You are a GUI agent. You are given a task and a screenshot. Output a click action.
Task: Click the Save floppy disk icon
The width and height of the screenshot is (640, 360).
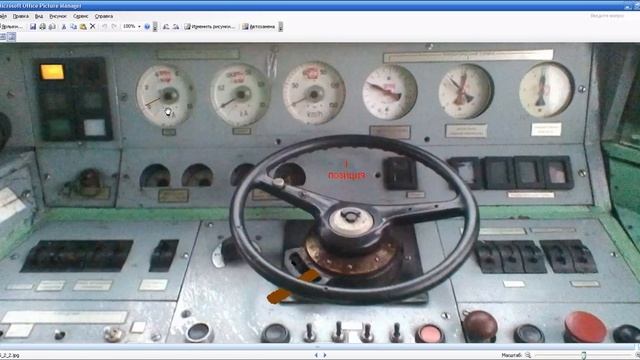pyautogui.click(x=33, y=27)
